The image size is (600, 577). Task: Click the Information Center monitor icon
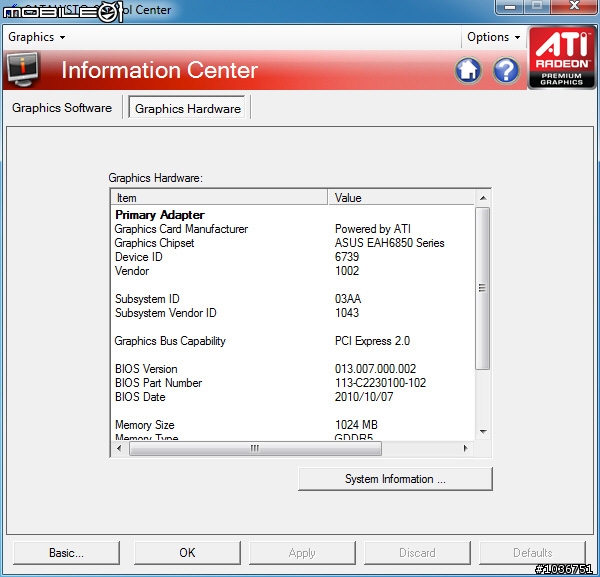[x=23, y=70]
